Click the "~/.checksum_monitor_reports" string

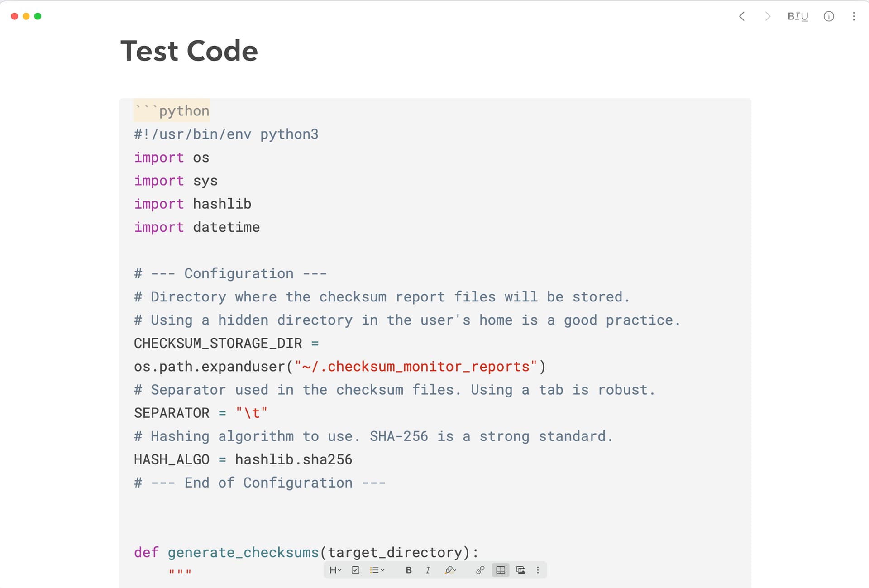pyautogui.click(x=415, y=366)
